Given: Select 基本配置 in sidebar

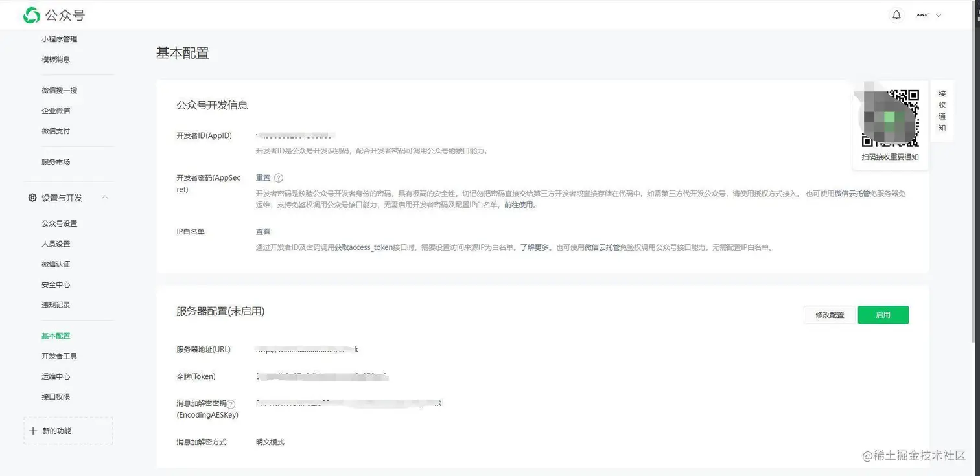Looking at the screenshot, I should (x=56, y=336).
